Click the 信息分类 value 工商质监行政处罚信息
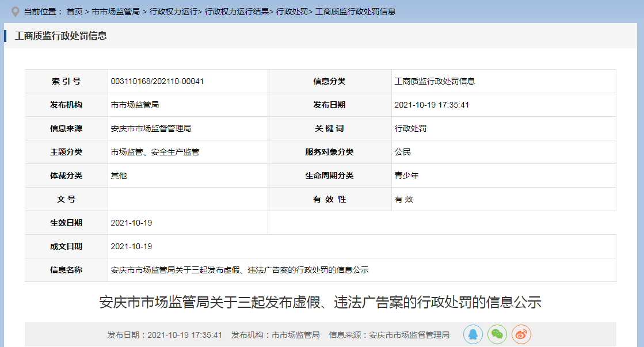Screen dimensions: 644x347 (435, 81)
